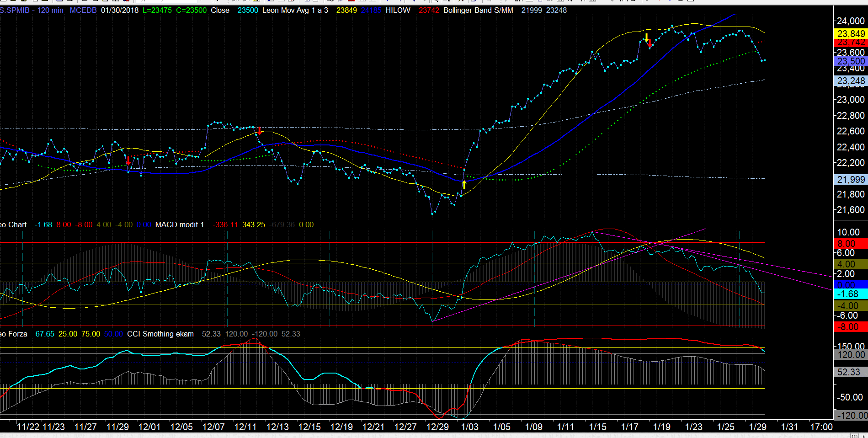Viewport: 868px width, 438px height.
Task: Click the 21,600 price axis label
Action: point(851,210)
